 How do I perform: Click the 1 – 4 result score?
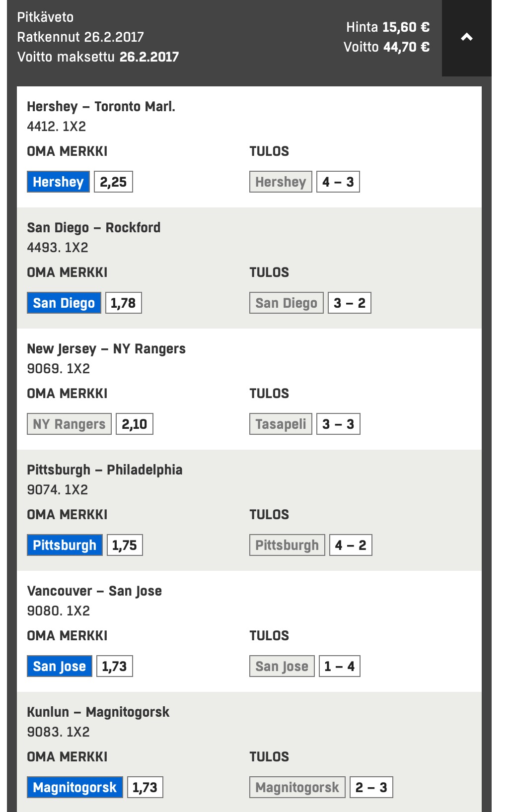[x=339, y=666]
